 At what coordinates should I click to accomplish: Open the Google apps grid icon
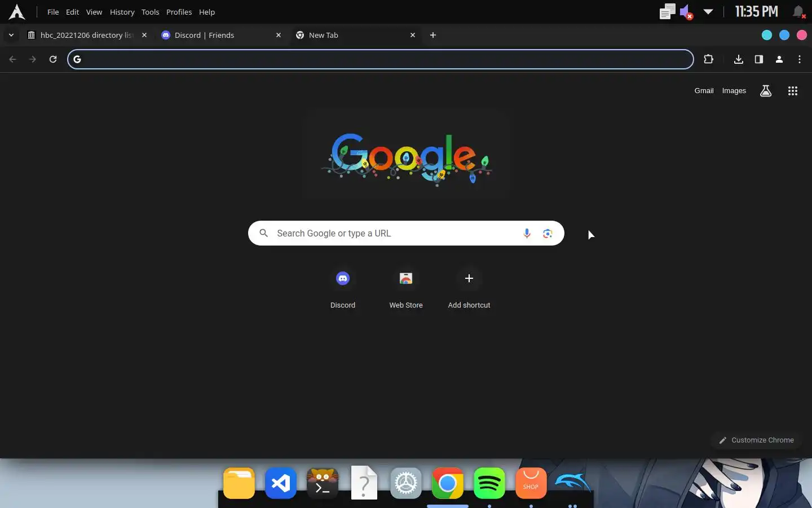793,91
